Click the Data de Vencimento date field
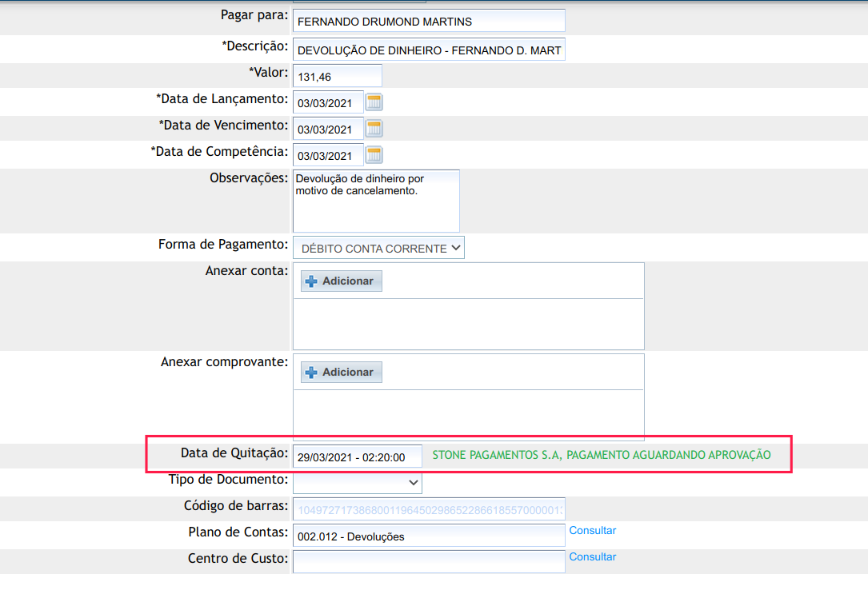Viewport: 868px width, 594px height. 328,130
